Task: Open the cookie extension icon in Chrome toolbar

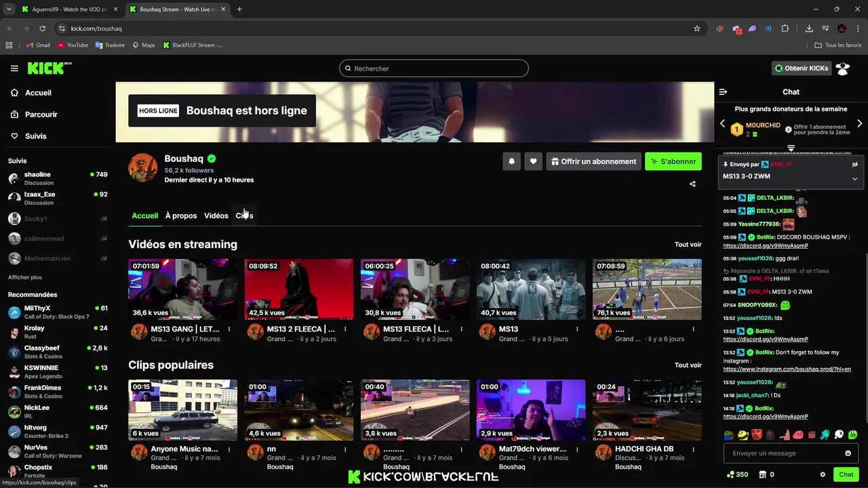Action: tap(720, 28)
